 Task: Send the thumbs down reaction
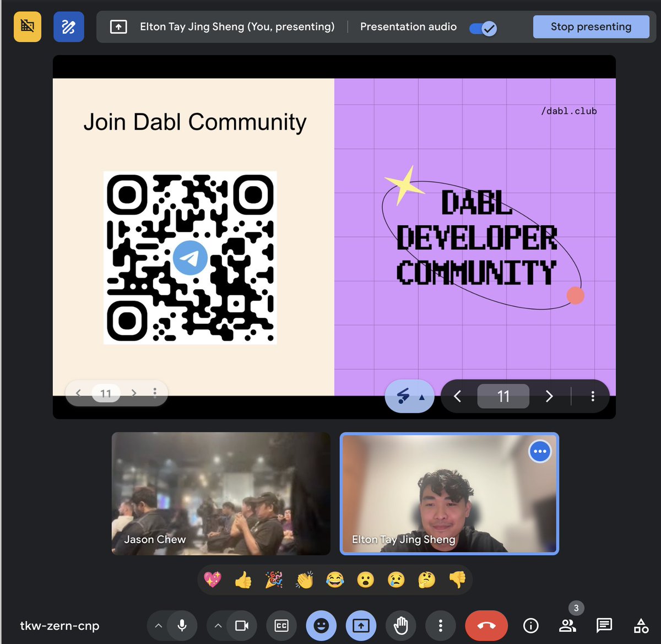pos(457,580)
